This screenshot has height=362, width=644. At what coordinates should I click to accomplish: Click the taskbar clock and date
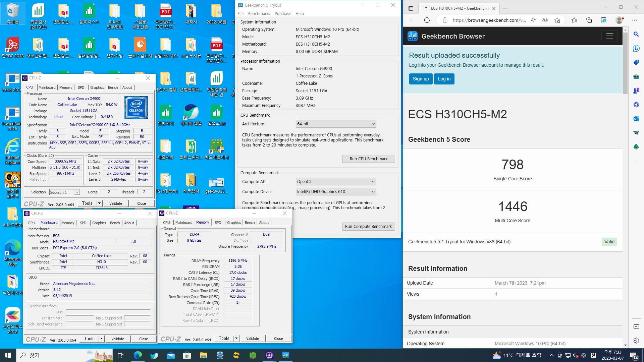click(x=612, y=355)
